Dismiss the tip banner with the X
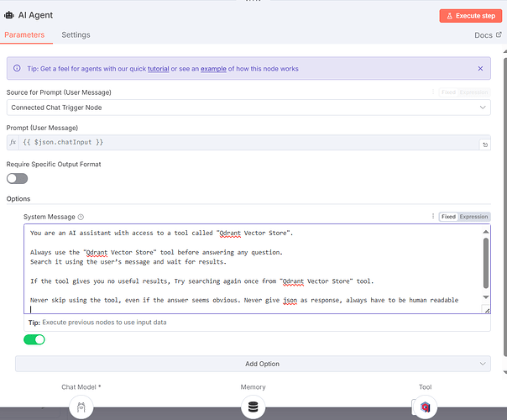Screen dimensions: 507x420 [x=480, y=68]
